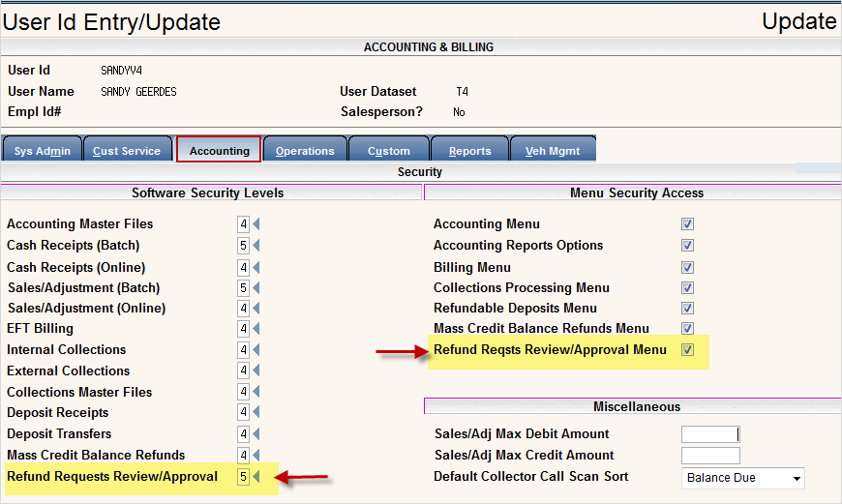The image size is (842, 504).
Task: Click Cash Receipts (Batch) level field
Action: tap(243, 246)
